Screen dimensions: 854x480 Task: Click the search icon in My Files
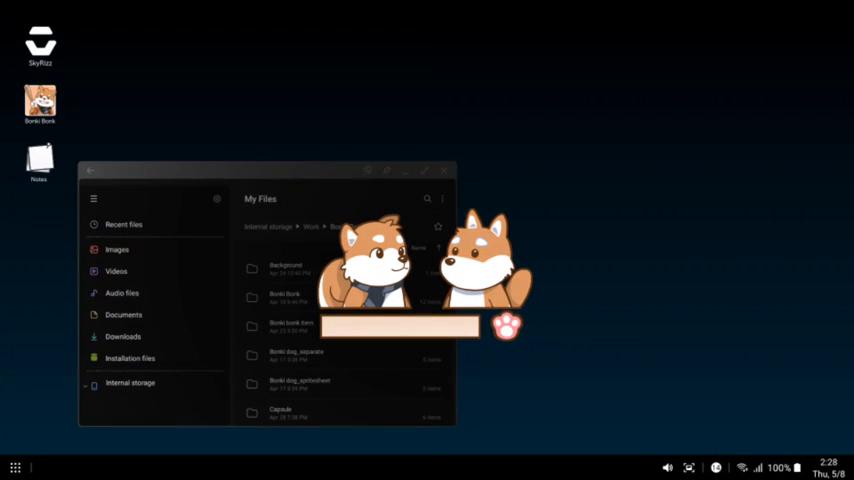pyautogui.click(x=427, y=199)
